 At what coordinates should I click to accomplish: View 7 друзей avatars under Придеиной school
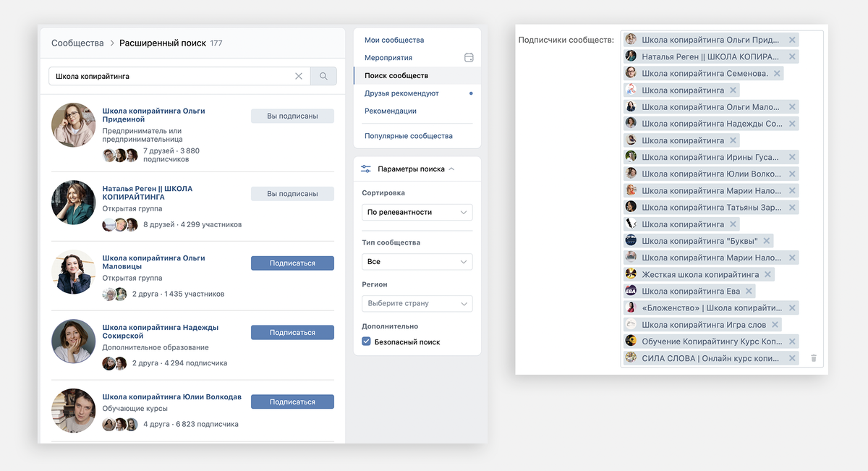tap(120, 155)
